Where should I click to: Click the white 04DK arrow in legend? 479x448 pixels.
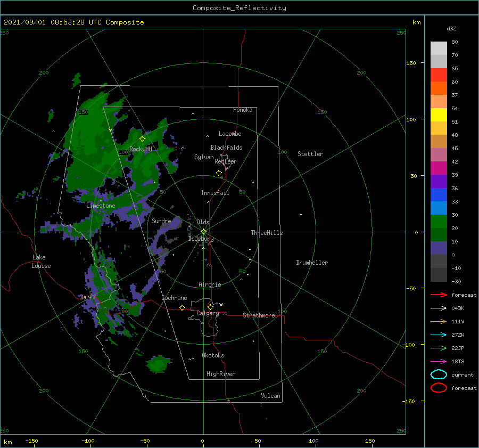point(439,308)
